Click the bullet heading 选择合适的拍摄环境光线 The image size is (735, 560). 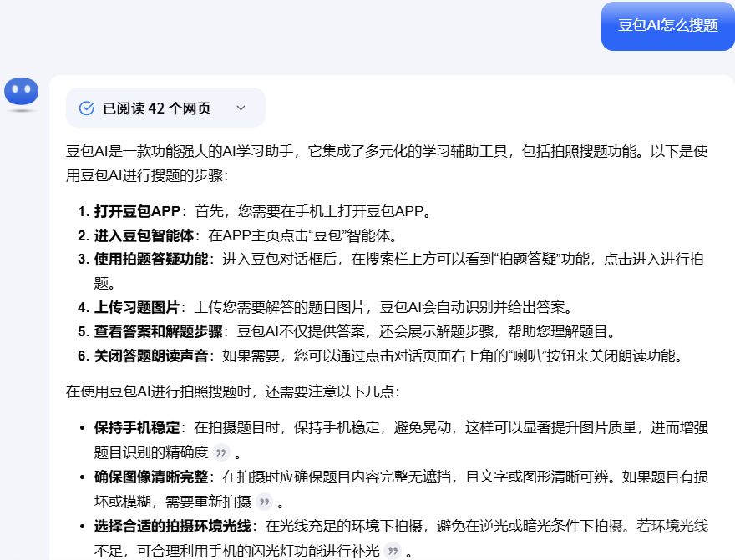pos(173,526)
